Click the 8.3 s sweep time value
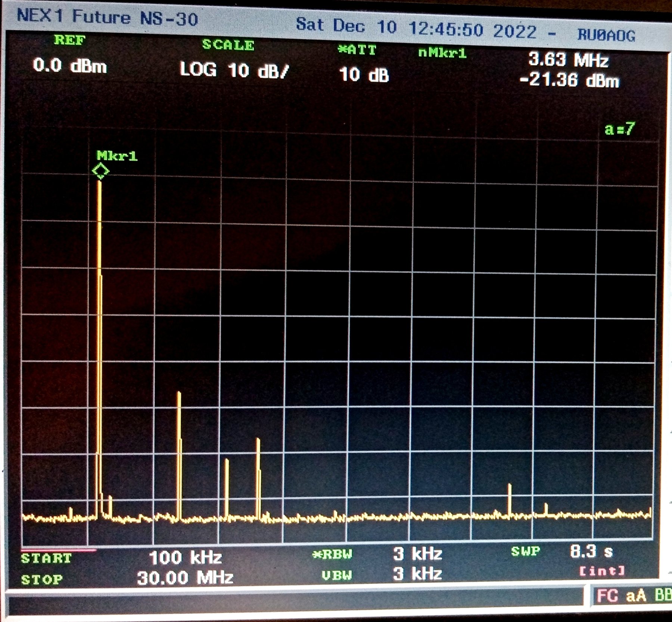672x622 pixels. [x=591, y=551]
